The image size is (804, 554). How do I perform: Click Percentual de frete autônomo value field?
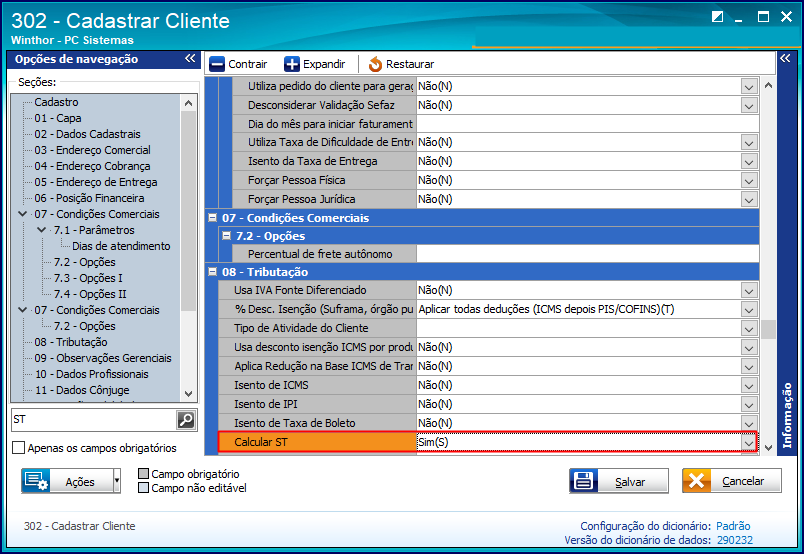[588, 254]
